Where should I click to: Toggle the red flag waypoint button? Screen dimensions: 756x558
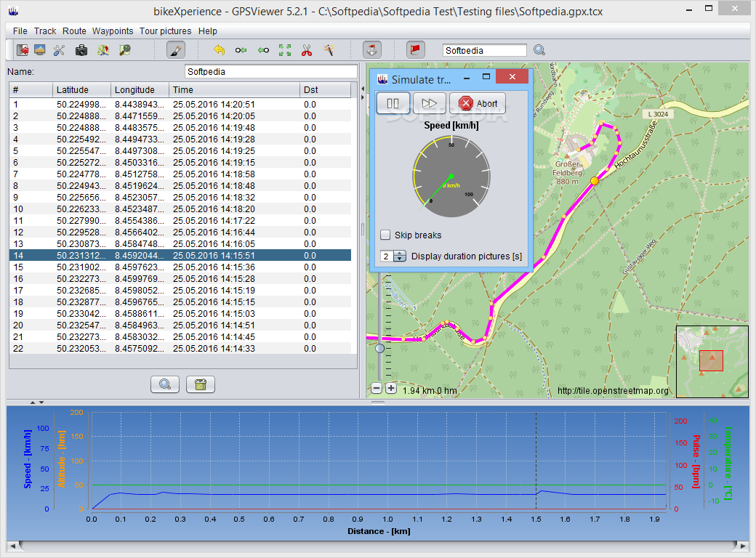point(415,50)
